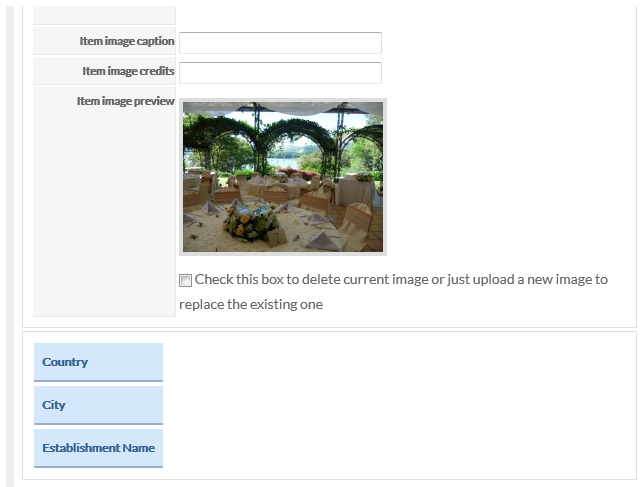Click the 'Item image caption' label
The width and height of the screenshot is (644, 487).
point(127,41)
